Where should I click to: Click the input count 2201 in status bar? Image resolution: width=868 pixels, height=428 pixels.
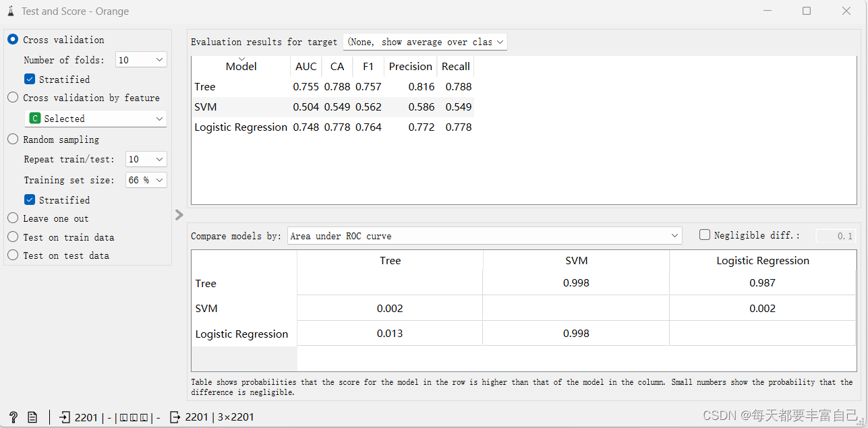click(x=86, y=417)
